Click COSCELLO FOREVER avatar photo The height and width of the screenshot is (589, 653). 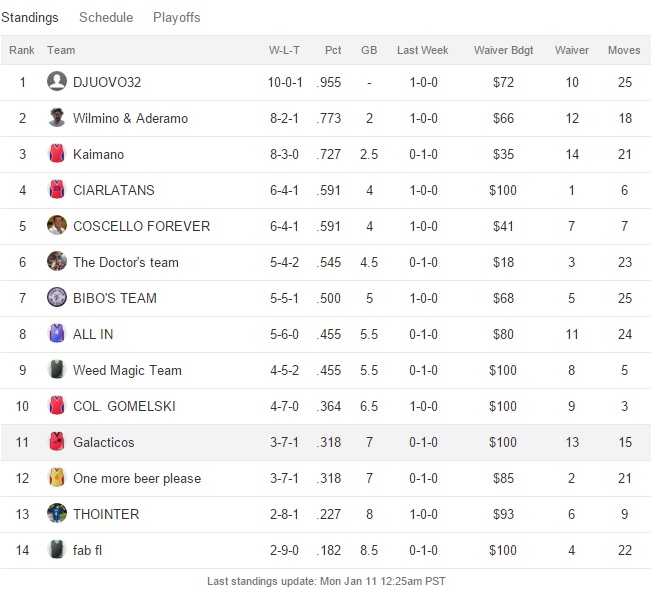[57, 226]
